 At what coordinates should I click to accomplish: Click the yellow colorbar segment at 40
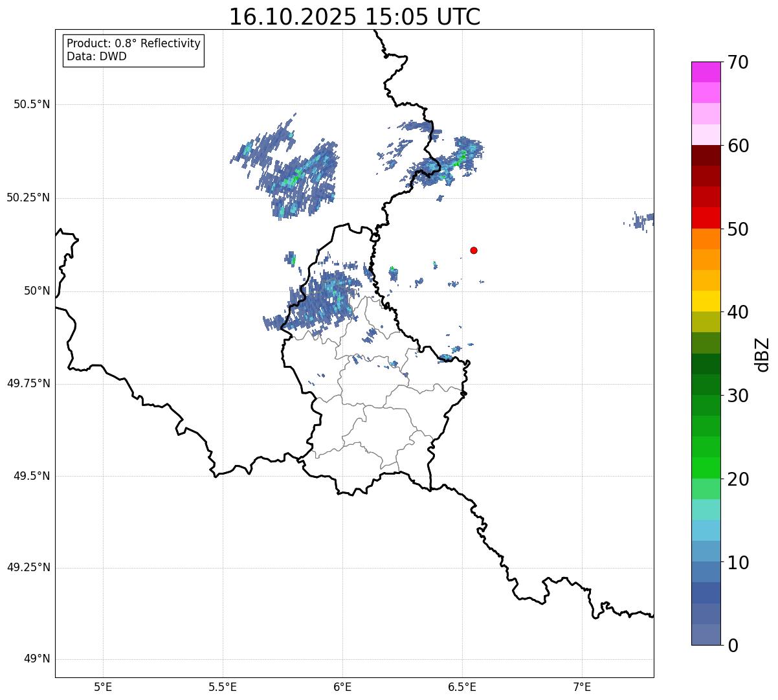point(706,301)
